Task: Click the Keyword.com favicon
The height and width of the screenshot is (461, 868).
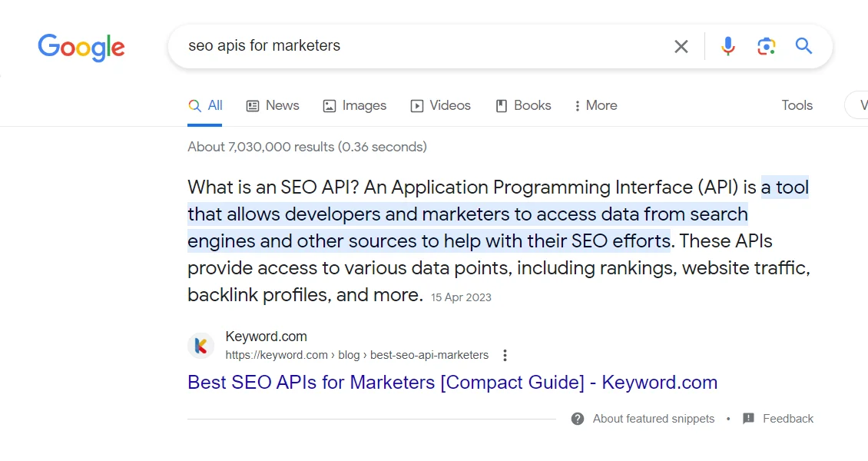Action: 200,345
